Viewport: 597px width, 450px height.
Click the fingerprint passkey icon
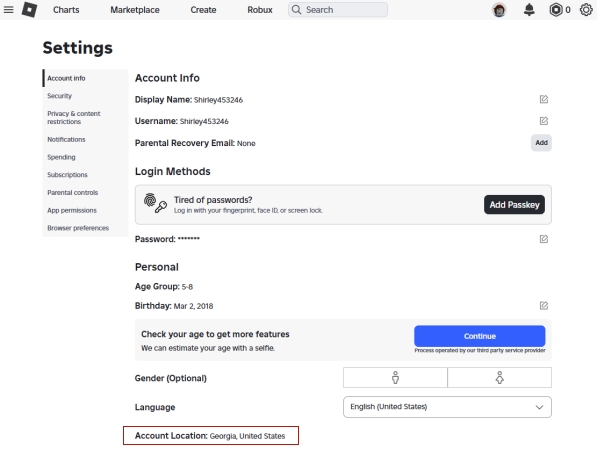[155, 203]
